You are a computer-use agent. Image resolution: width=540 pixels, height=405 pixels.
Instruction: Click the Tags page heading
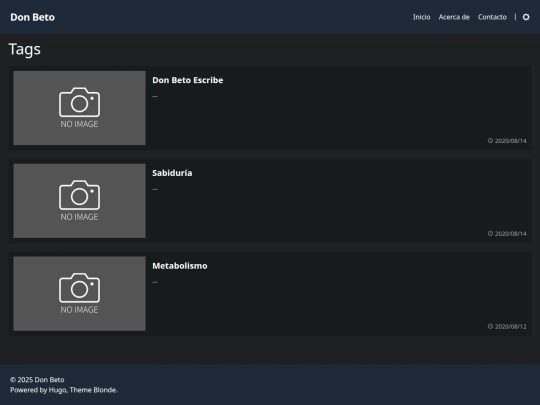pyautogui.click(x=24, y=49)
